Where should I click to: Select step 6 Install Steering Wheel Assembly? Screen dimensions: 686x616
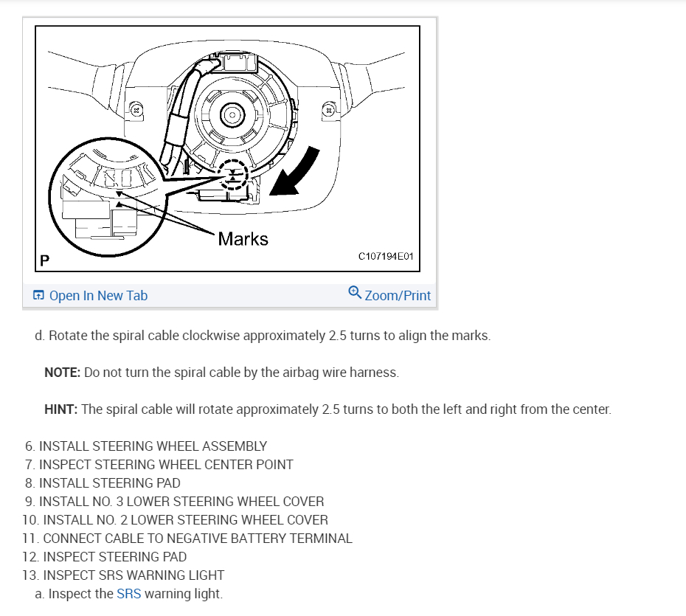pyautogui.click(x=146, y=446)
